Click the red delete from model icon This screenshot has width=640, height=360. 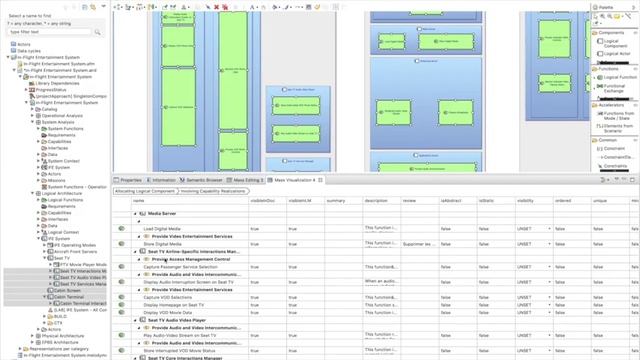coord(216,7)
